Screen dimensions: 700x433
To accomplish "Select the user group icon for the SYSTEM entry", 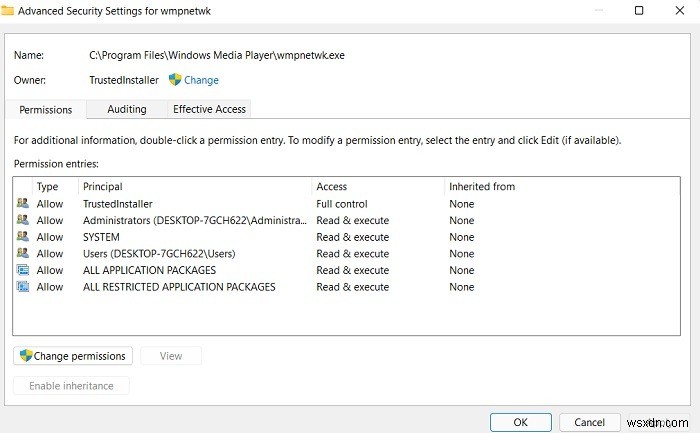I will coord(23,237).
